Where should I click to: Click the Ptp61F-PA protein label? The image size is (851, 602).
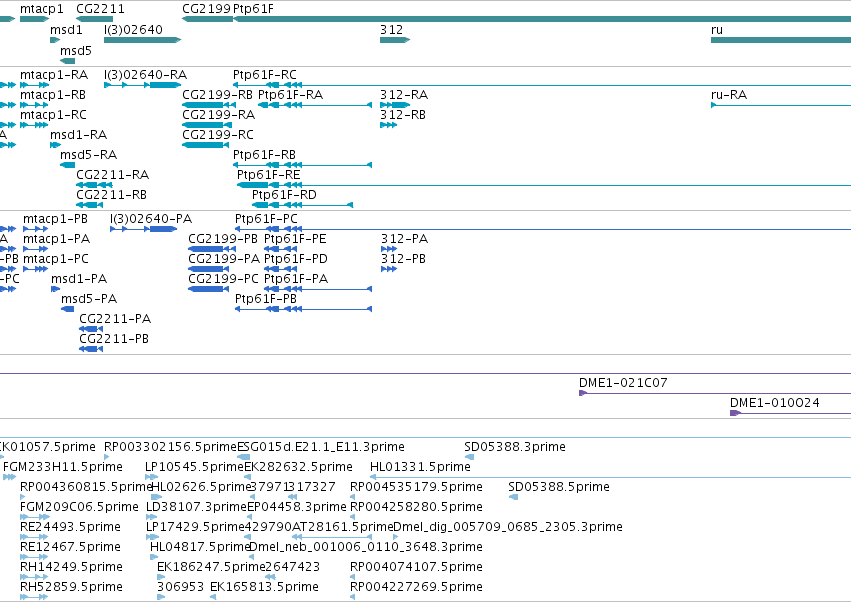pos(296,280)
